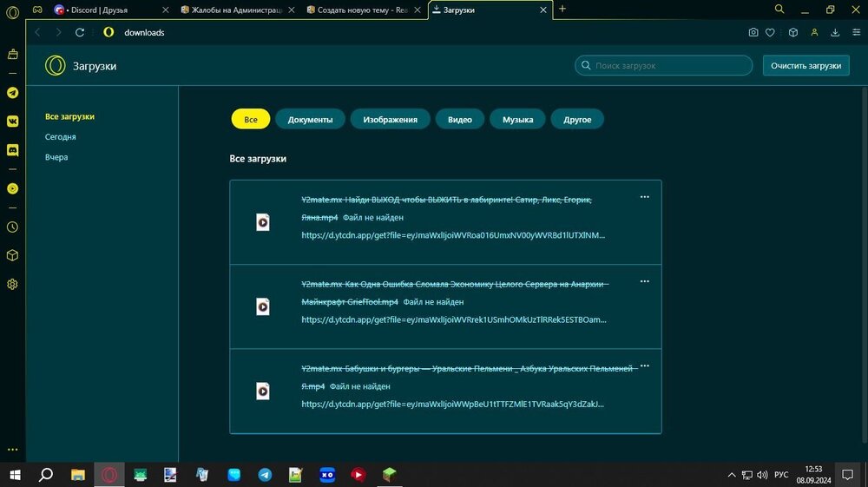868x487 pixels.
Task: Open the sidebar more options dots
Action: [12, 450]
